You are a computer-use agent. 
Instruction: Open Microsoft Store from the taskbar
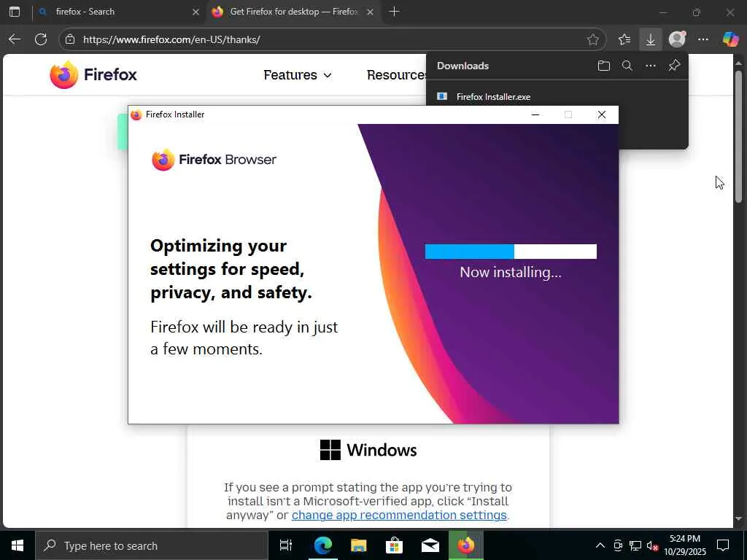coord(394,545)
